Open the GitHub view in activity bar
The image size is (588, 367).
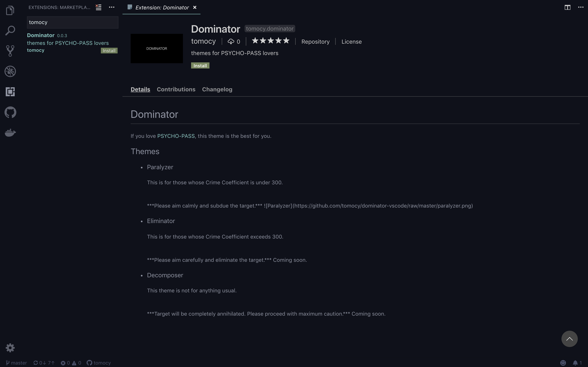pos(10,112)
